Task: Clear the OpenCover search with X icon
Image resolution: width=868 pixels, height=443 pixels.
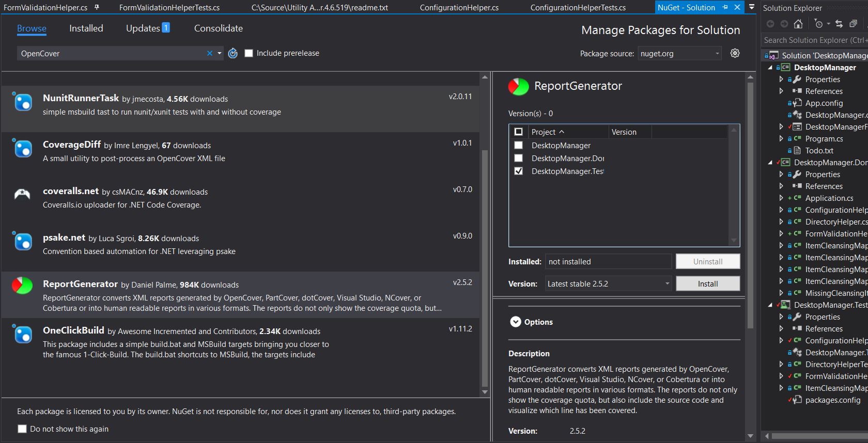Action: click(x=209, y=53)
